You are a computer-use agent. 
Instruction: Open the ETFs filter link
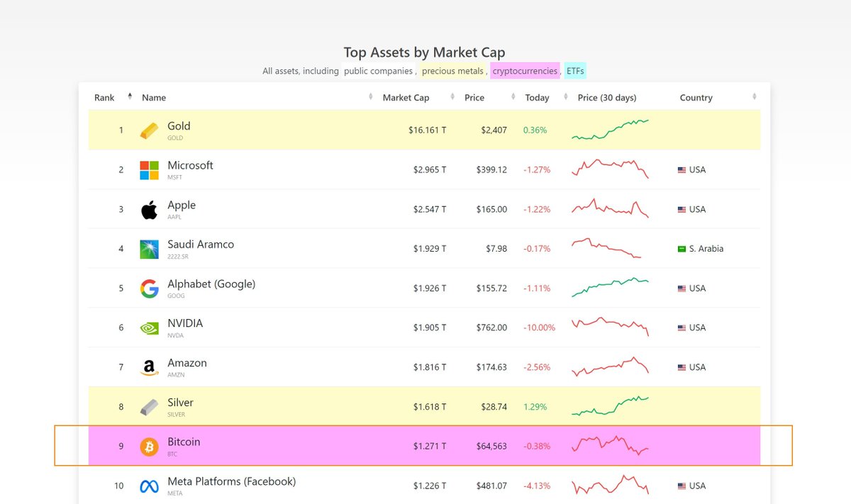click(x=575, y=71)
